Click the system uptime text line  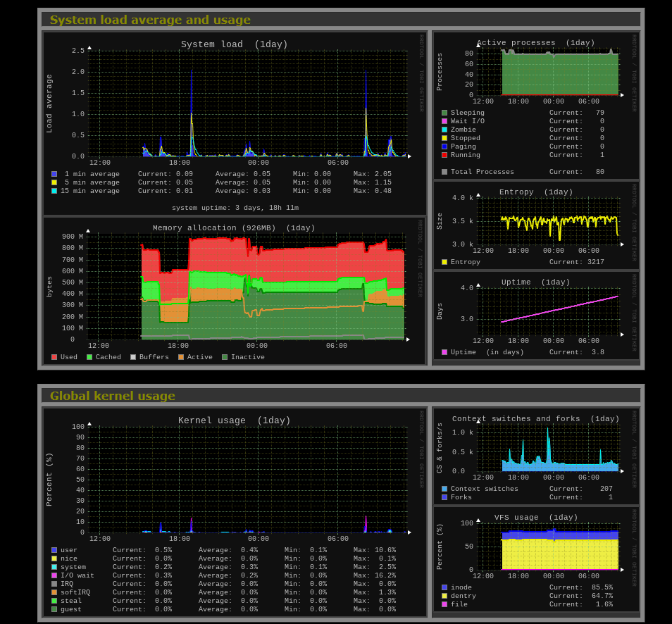[x=235, y=208]
